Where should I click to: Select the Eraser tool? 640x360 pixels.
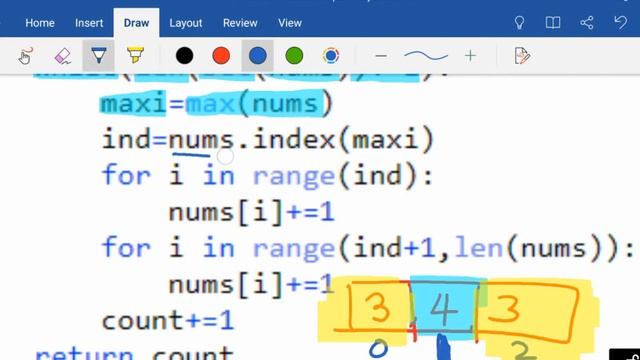point(62,56)
